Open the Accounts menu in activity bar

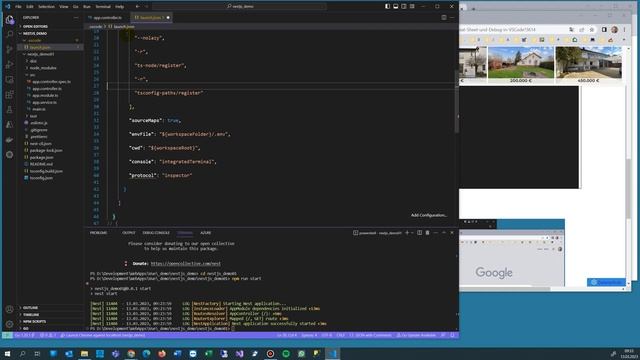(x=9, y=309)
